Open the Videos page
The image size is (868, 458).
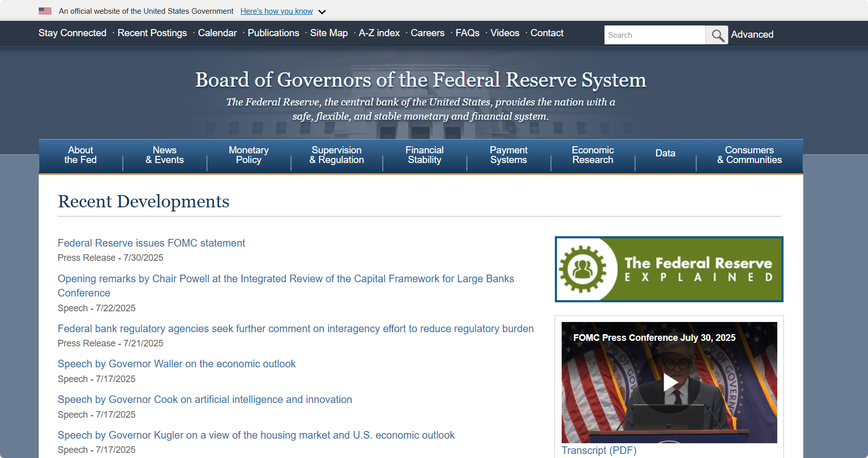coord(505,33)
